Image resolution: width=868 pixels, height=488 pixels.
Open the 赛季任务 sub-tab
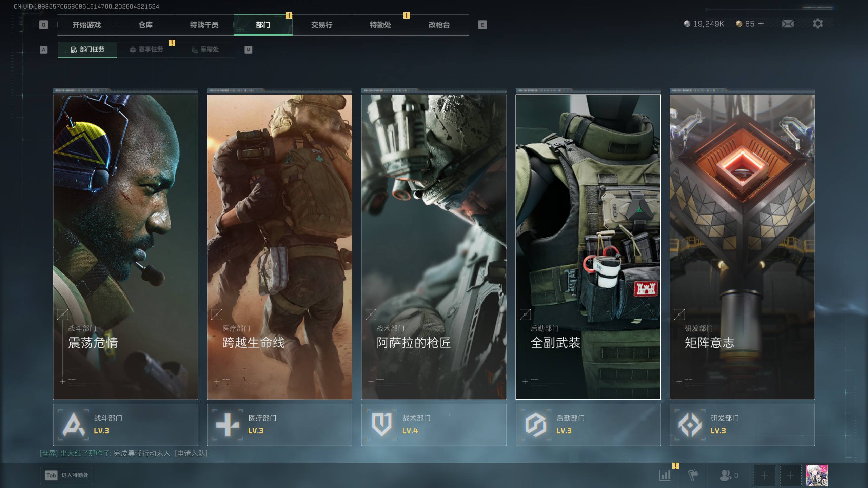coord(146,49)
